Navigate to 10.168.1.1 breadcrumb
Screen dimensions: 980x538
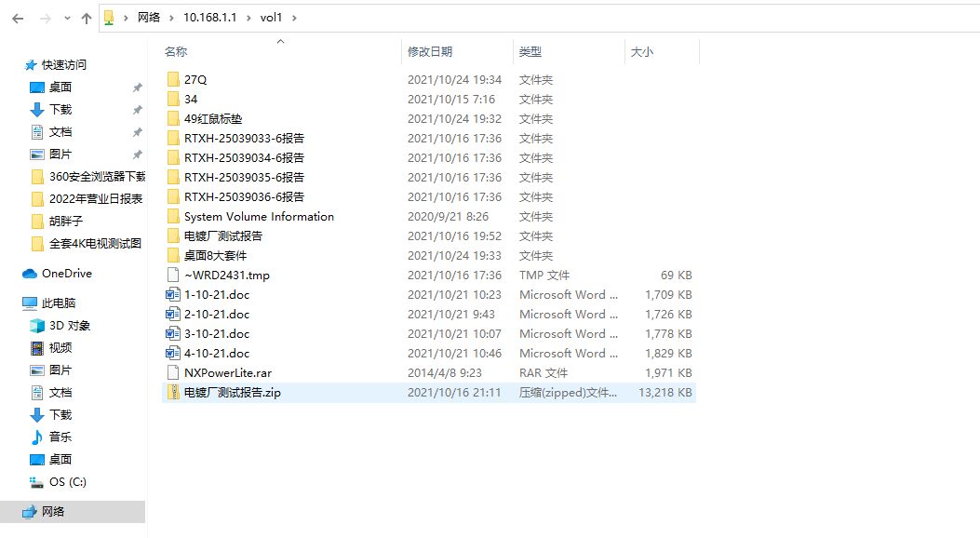(210, 18)
